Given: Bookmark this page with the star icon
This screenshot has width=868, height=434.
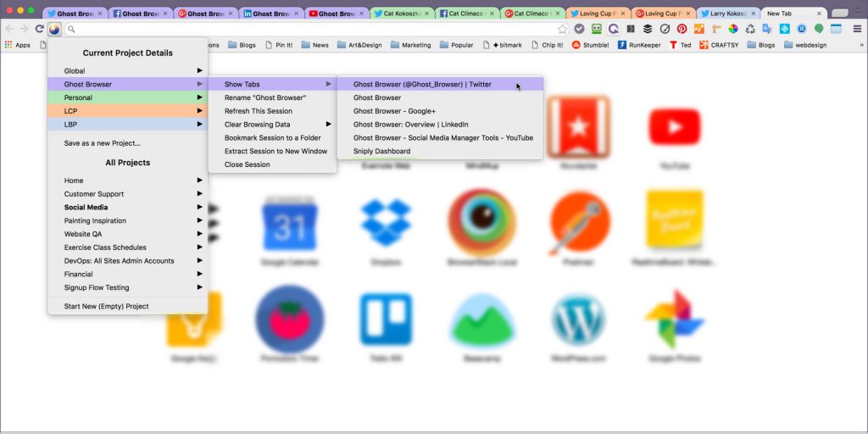Looking at the screenshot, I should (x=563, y=30).
